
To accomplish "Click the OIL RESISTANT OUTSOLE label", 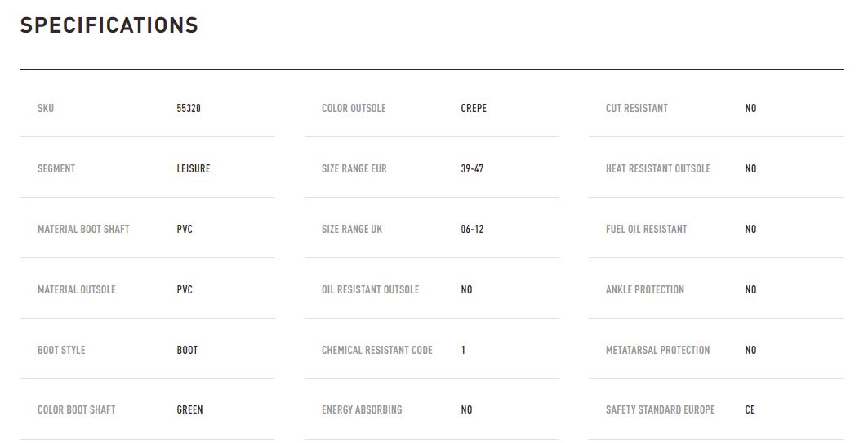I will coord(371,289).
